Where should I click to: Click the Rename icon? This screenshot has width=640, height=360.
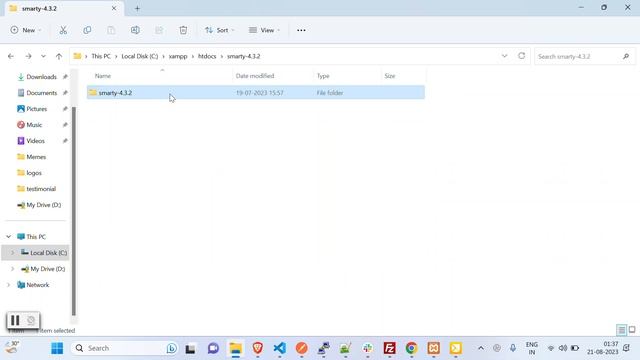(135, 30)
